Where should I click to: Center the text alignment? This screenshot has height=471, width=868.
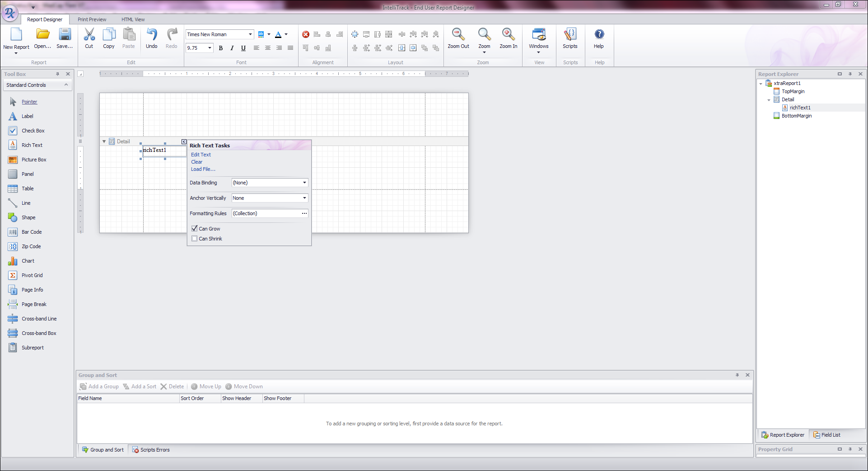268,48
